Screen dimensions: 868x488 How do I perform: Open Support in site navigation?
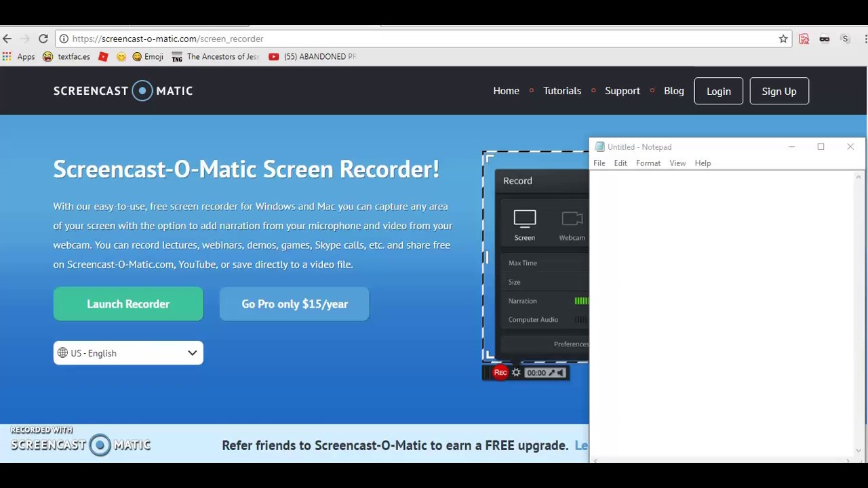[x=623, y=91]
